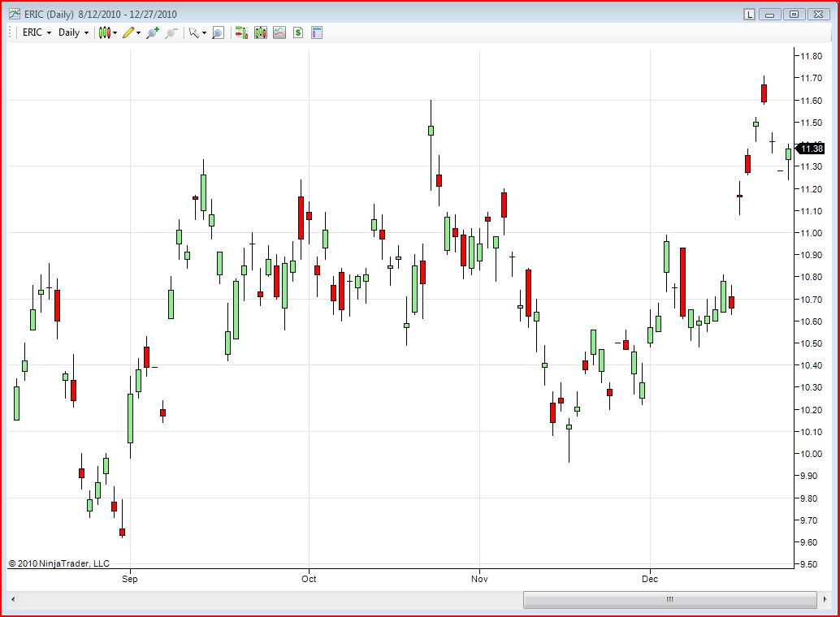Click the zoom frame magnifier icon
The width and height of the screenshot is (840, 617).
point(218,33)
